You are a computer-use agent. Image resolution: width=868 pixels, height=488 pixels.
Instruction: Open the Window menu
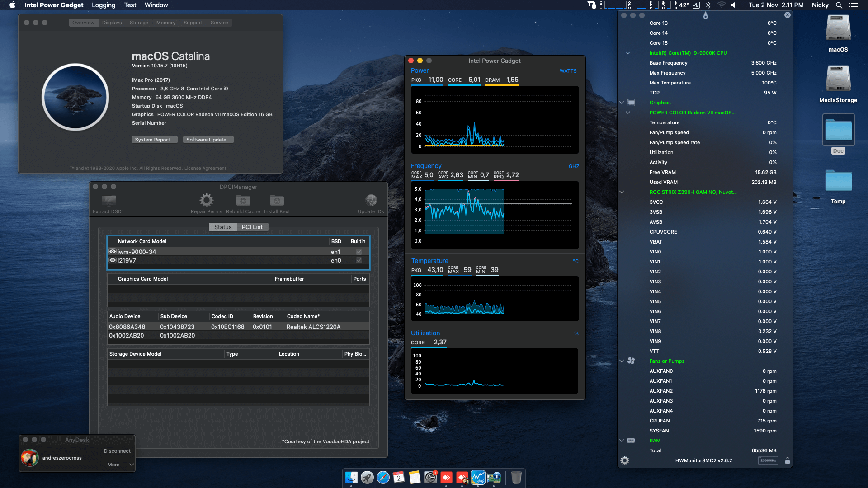(156, 5)
